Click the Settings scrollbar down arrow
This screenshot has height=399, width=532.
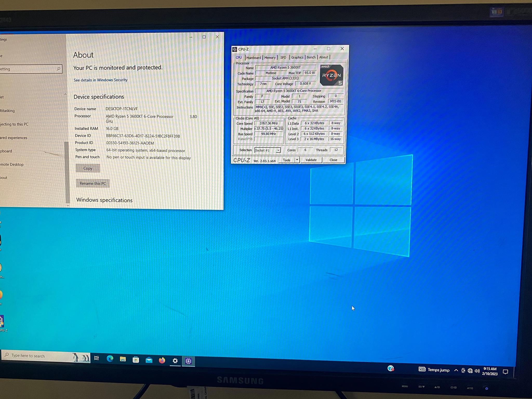coord(68,205)
